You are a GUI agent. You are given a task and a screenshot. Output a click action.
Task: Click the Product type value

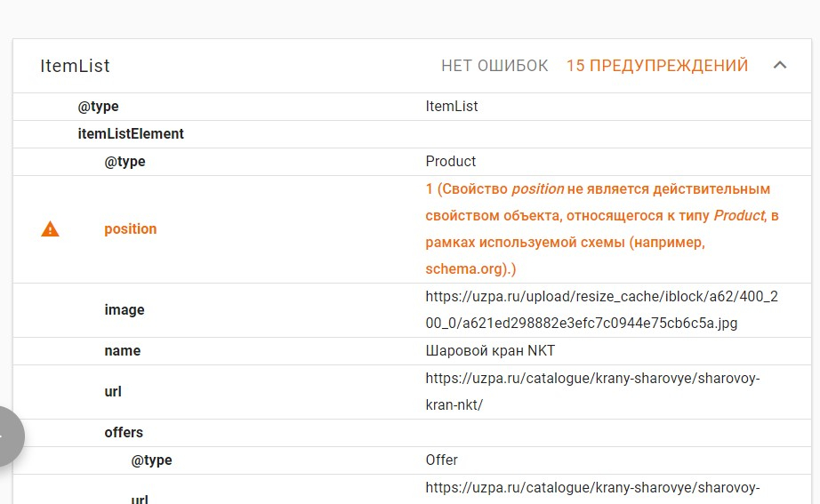(451, 162)
